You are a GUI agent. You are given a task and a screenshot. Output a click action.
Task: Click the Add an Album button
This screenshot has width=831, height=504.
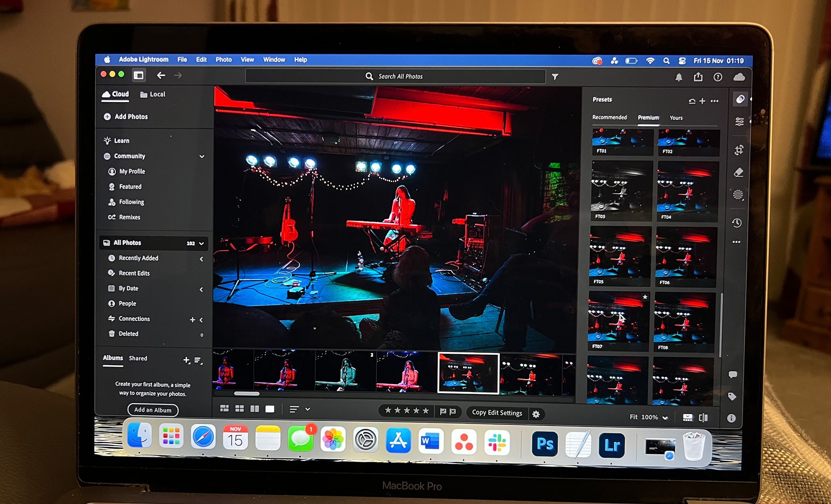tap(153, 410)
